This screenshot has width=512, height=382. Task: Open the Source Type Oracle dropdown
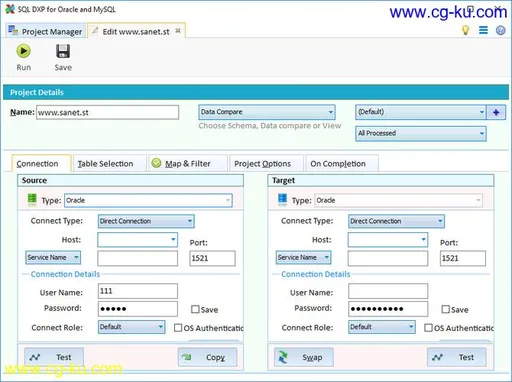coord(148,200)
